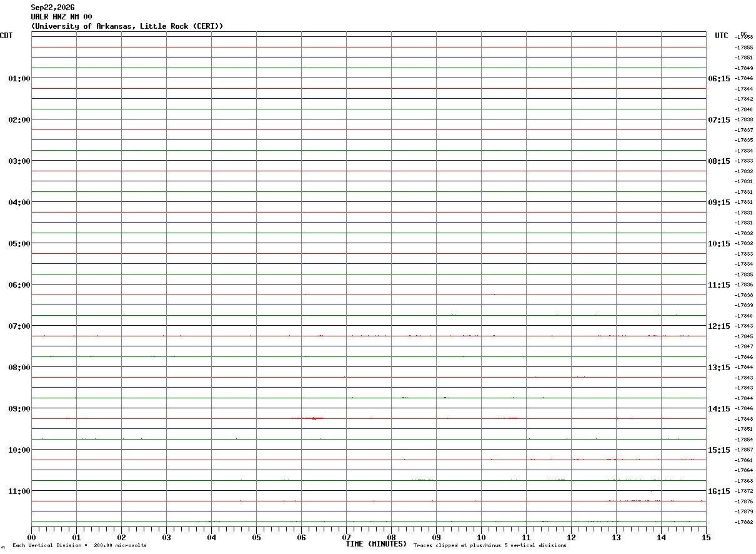Image resolution: width=756 pixels, height=554 pixels.
Task: Click the UTC timezone header
Action: click(722, 36)
